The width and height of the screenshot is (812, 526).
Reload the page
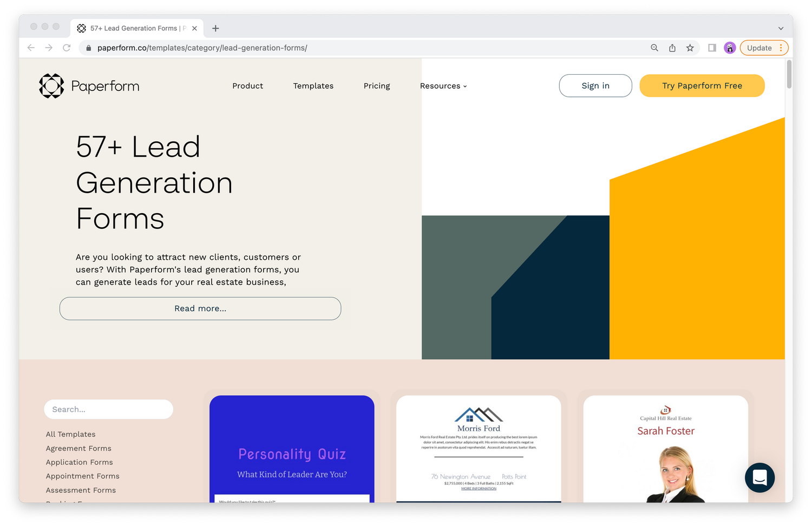pos(67,48)
